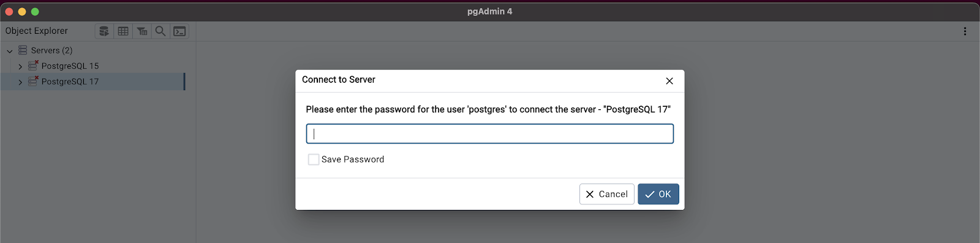Image resolution: width=980 pixels, height=243 pixels.
Task: Click the Object Explorer panel title
Action: point(37,31)
